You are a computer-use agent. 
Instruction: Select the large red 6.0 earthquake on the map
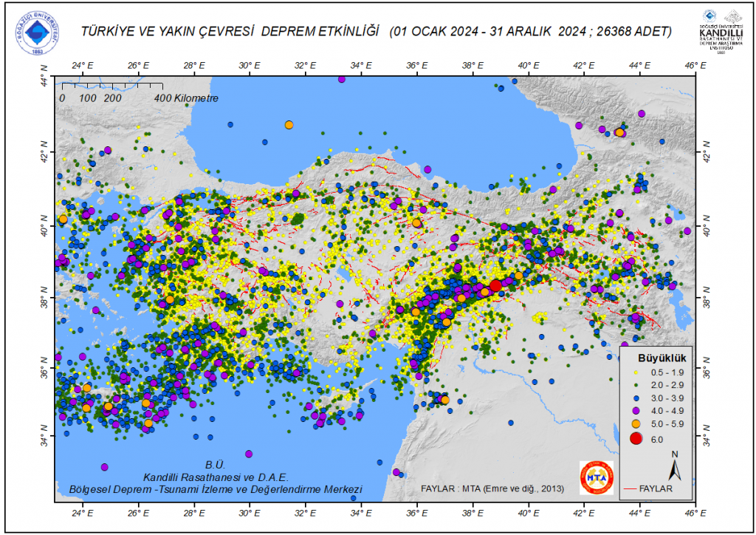coord(495,285)
